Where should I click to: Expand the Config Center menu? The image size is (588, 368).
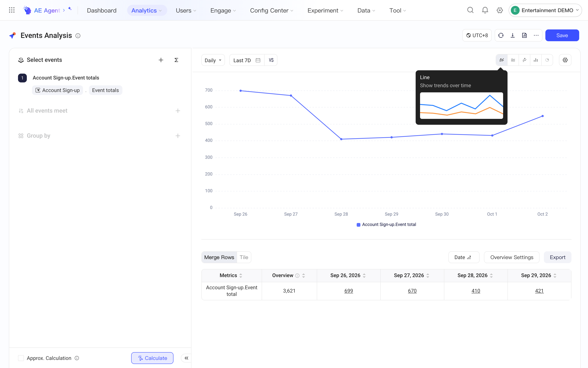click(x=271, y=10)
